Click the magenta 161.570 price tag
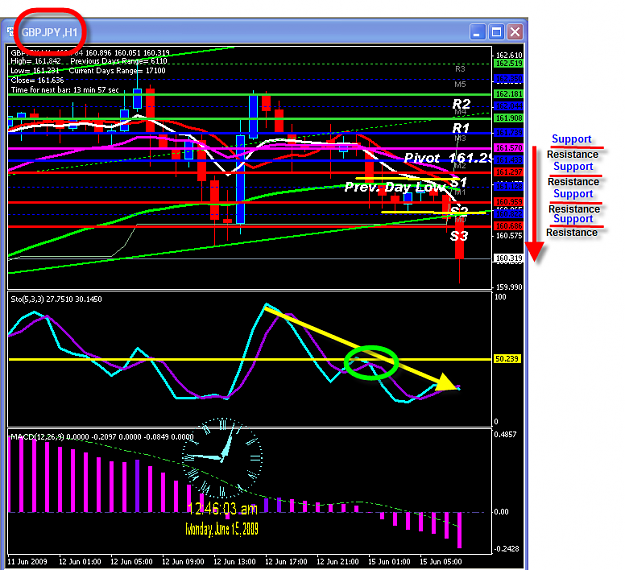 point(508,148)
